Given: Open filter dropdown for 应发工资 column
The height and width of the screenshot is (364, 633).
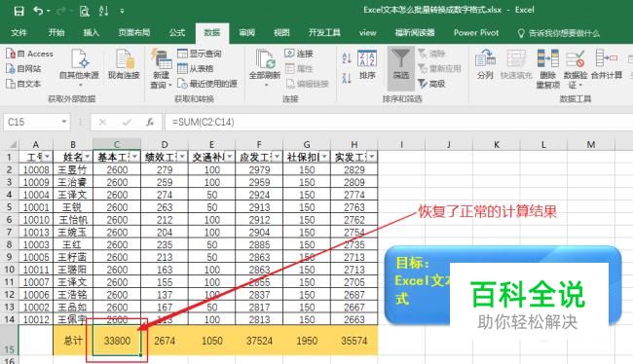Looking at the screenshot, I should (x=277, y=157).
